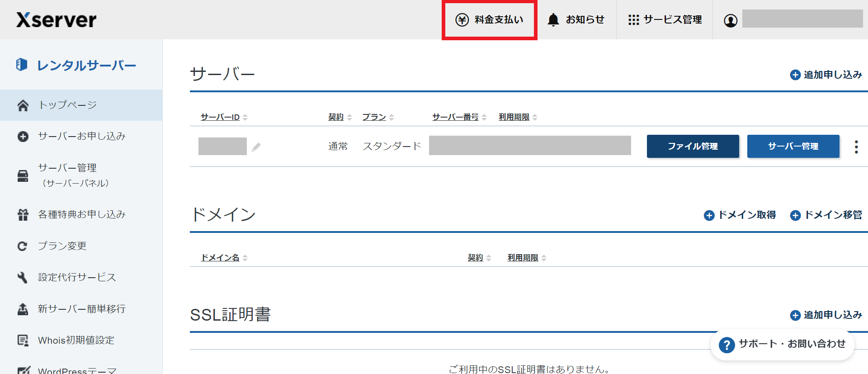Open 各種特典お申し込み
This screenshot has height=374, width=868.
point(81,214)
